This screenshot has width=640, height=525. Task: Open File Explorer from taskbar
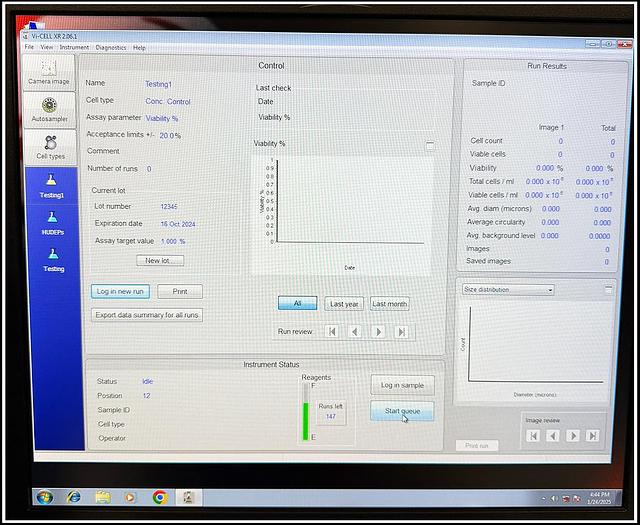(103, 497)
